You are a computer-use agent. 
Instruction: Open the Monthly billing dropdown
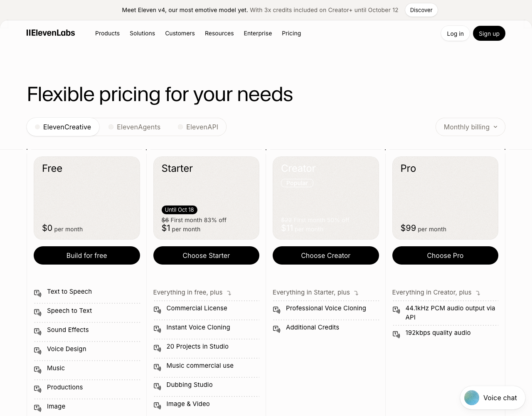click(470, 127)
